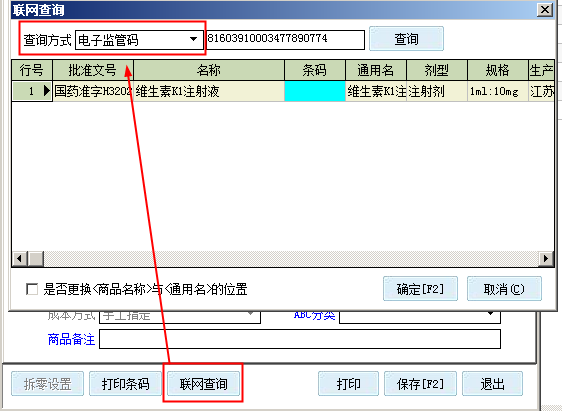Select the 江苏 manufacturer cell
Image resolution: width=562 pixels, height=411 pixels.
click(x=541, y=91)
